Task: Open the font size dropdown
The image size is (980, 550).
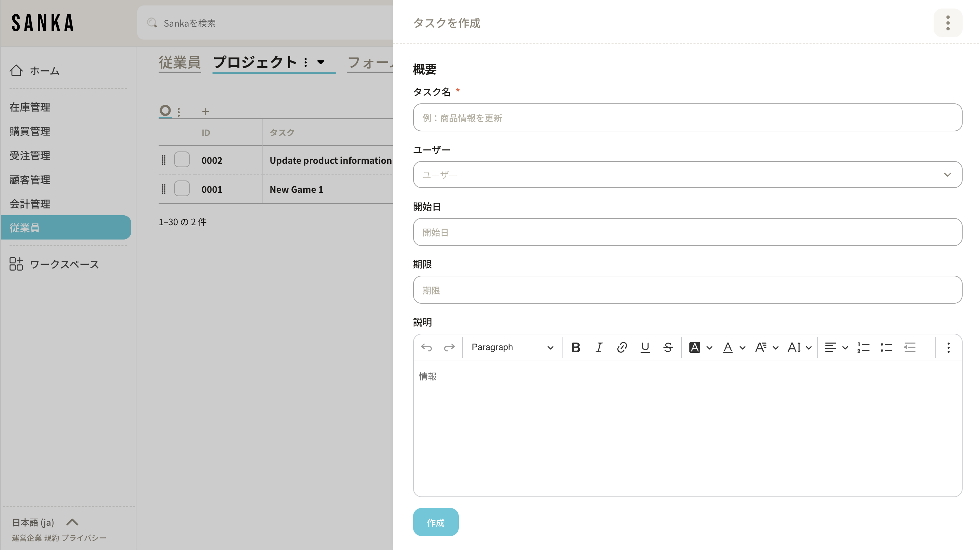Action: coord(799,347)
